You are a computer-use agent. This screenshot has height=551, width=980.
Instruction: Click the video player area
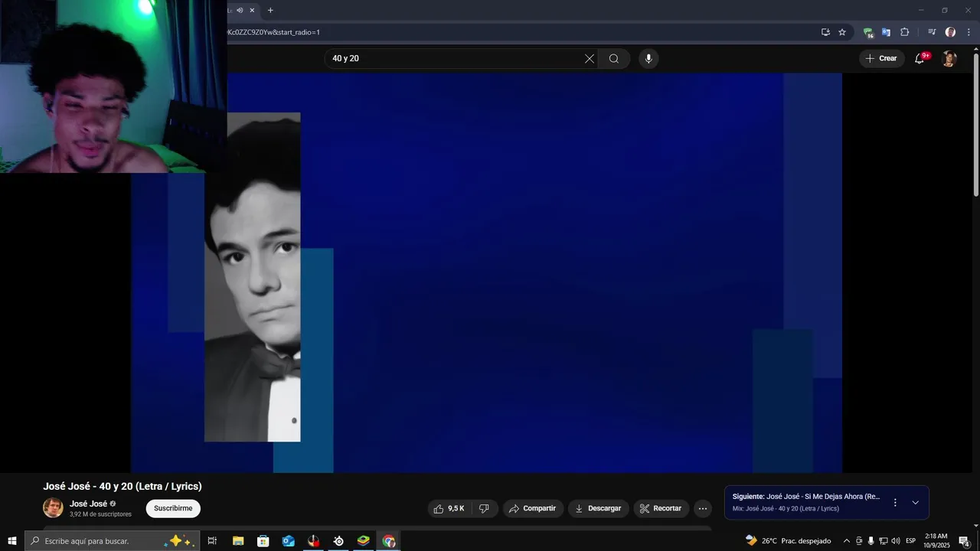[x=486, y=272]
